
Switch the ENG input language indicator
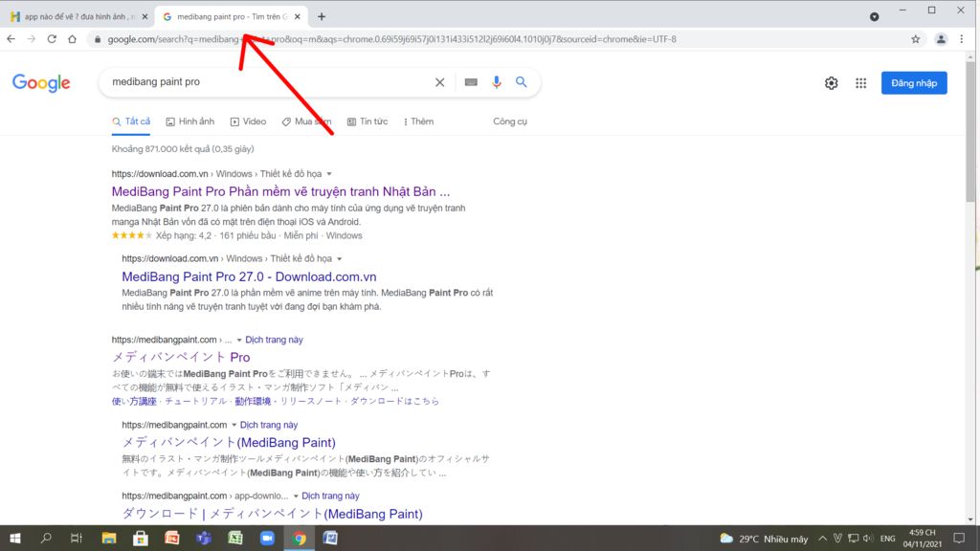click(887, 539)
